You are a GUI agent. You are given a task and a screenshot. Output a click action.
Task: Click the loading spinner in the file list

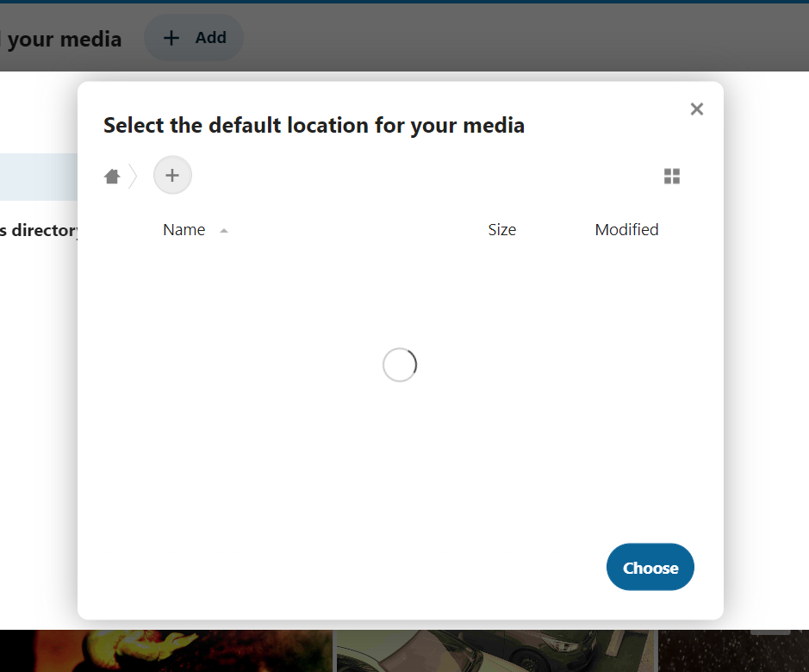(x=399, y=364)
